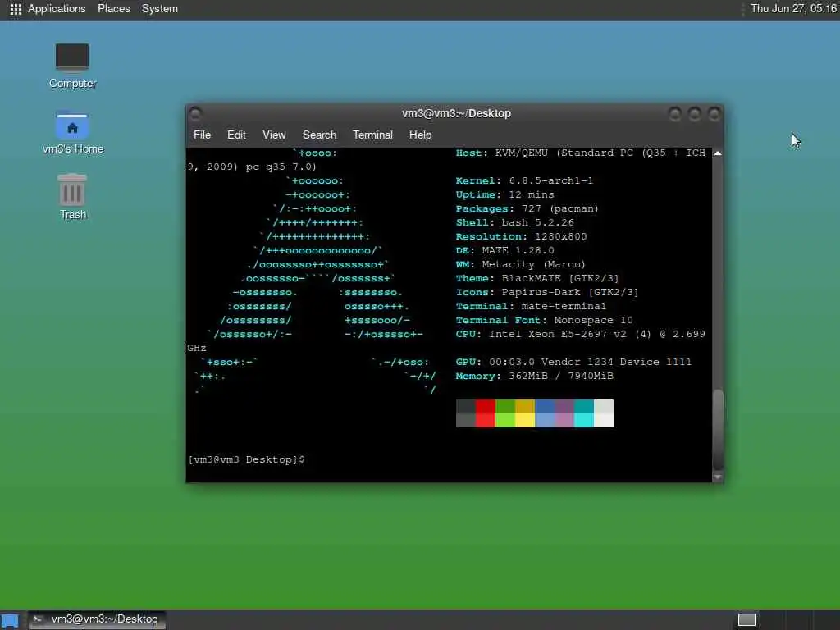Click the bright red color block in neofetch palette

[x=486, y=421]
